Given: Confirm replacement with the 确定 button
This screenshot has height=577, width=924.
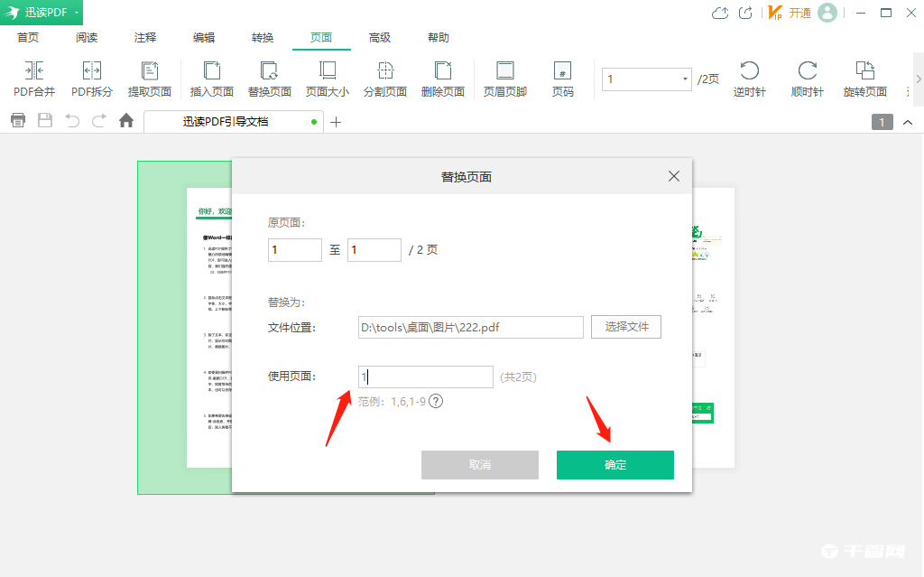Looking at the screenshot, I should [614, 465].
